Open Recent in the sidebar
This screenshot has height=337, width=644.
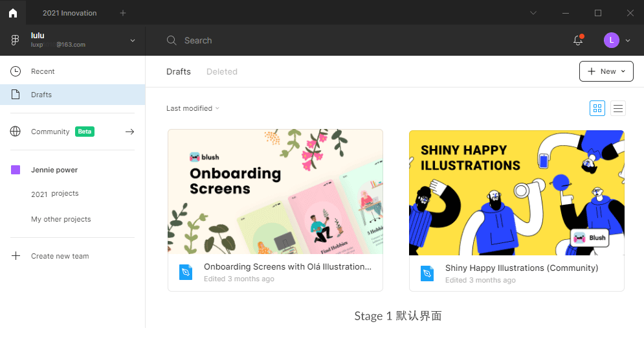tap(72, 71)
